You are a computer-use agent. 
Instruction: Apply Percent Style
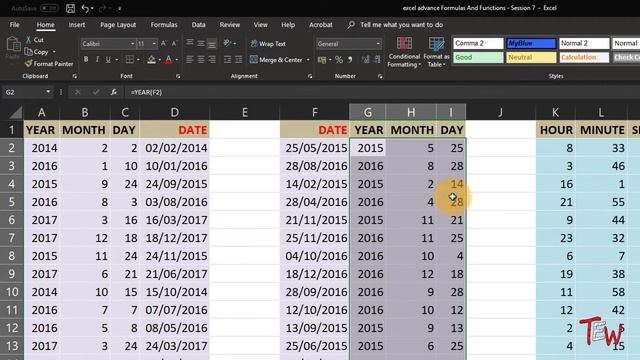click(338, 60)
